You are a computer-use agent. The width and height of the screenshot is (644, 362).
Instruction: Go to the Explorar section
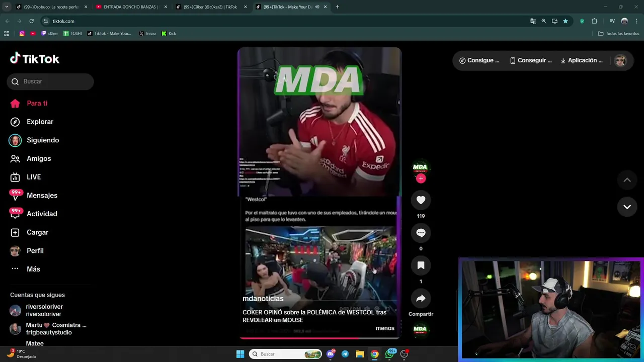tap(32, 122)
